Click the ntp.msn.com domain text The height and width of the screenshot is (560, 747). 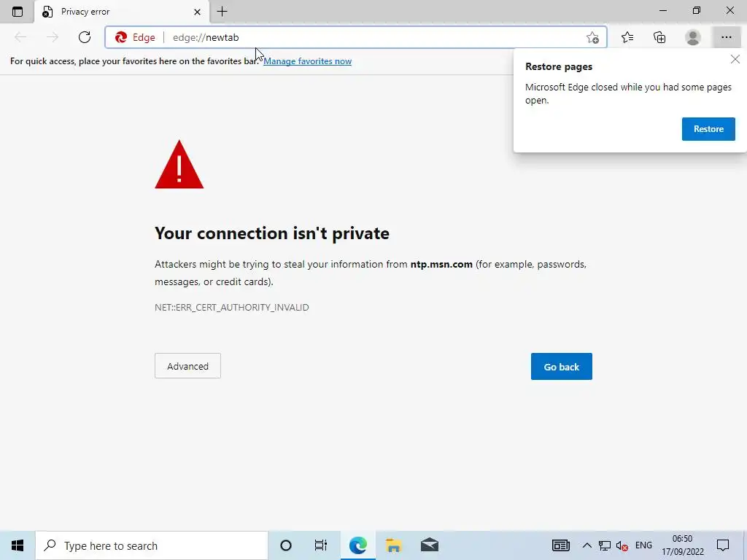tap(441, 264)
